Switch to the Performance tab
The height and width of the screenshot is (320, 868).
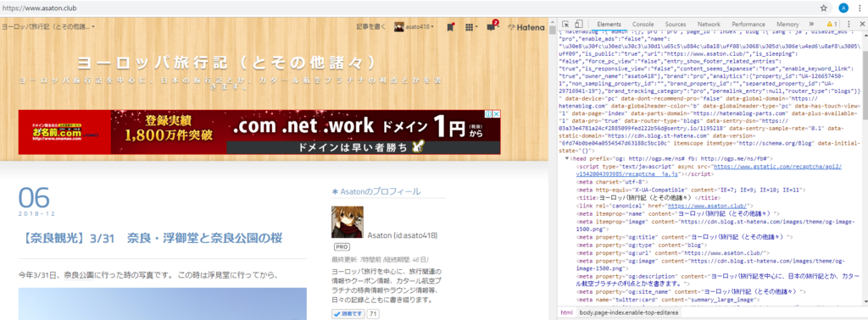point(748,25)
